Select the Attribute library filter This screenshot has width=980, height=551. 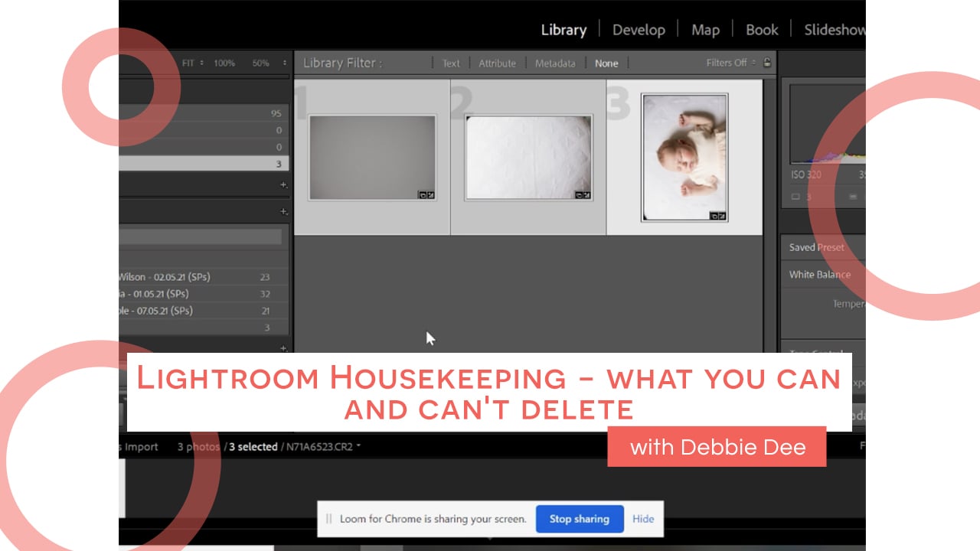(x=497, y=64)
